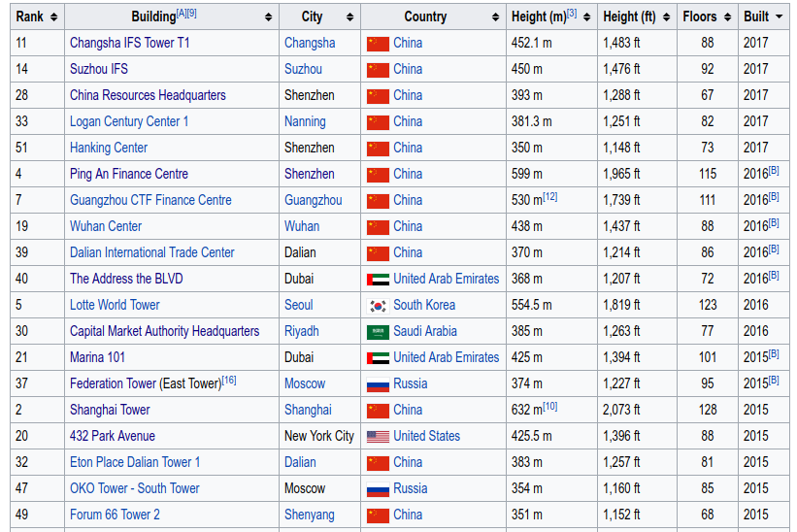
Task: Toggle sort on the Floors column
Action: point(727,17)
